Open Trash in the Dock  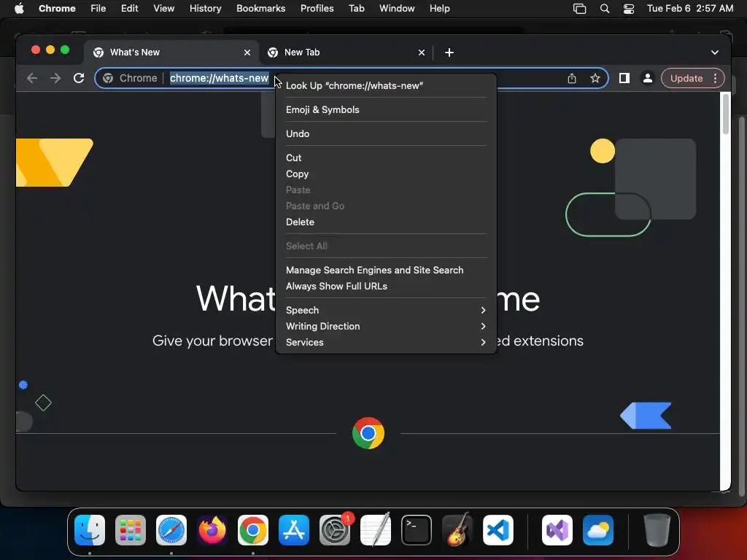[x=657, y=530]
